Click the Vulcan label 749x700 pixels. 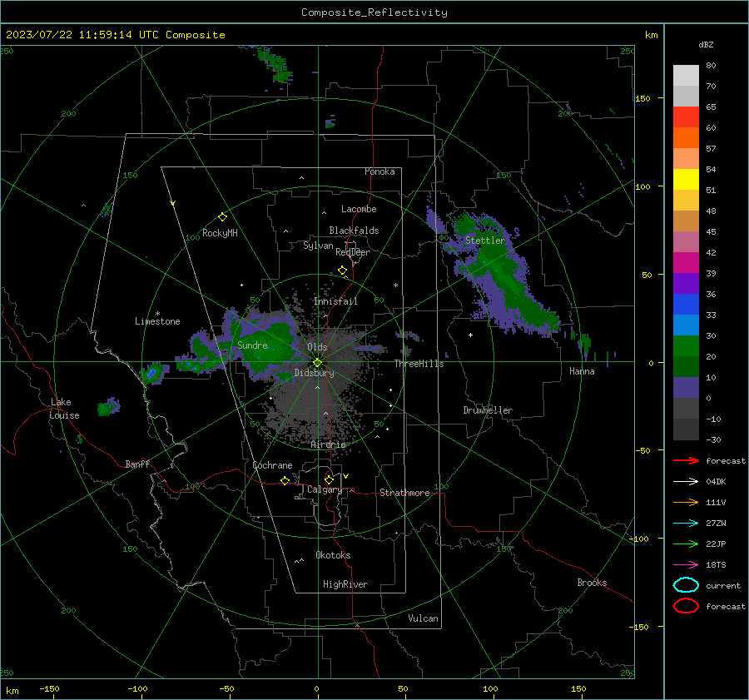click(423, 618)
